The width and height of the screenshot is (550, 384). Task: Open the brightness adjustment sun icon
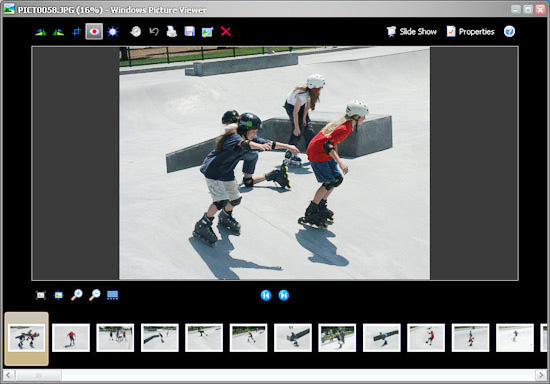point(113,32)
